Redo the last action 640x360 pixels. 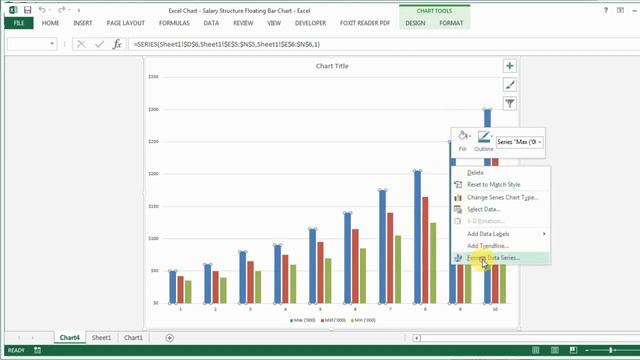pyautogui.click(x=62, y=9)
